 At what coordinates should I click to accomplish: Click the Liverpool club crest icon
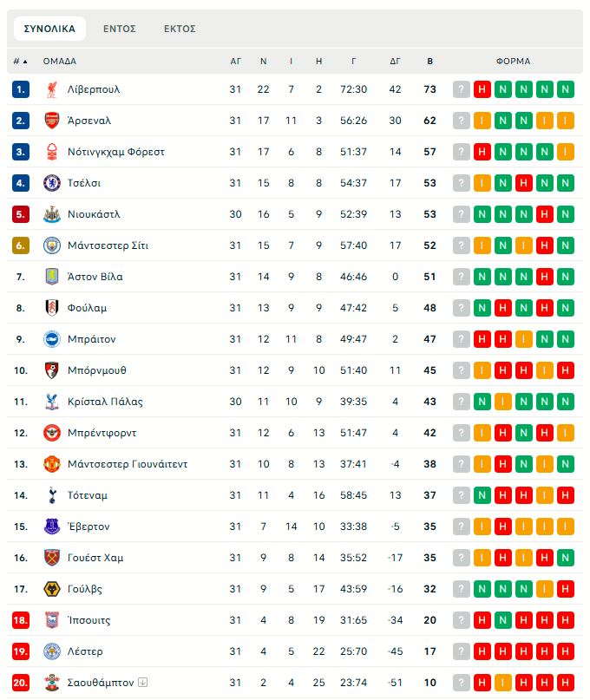[51, 89]
